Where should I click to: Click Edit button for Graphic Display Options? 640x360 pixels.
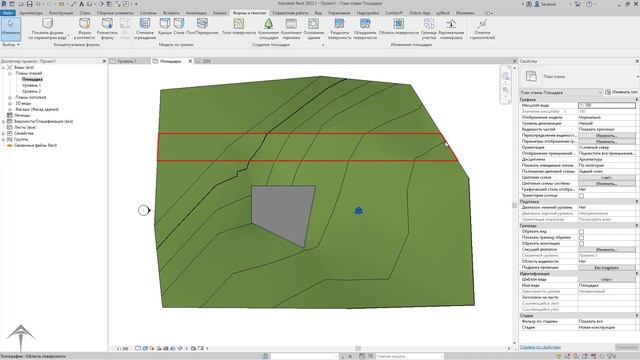point(607,141)
